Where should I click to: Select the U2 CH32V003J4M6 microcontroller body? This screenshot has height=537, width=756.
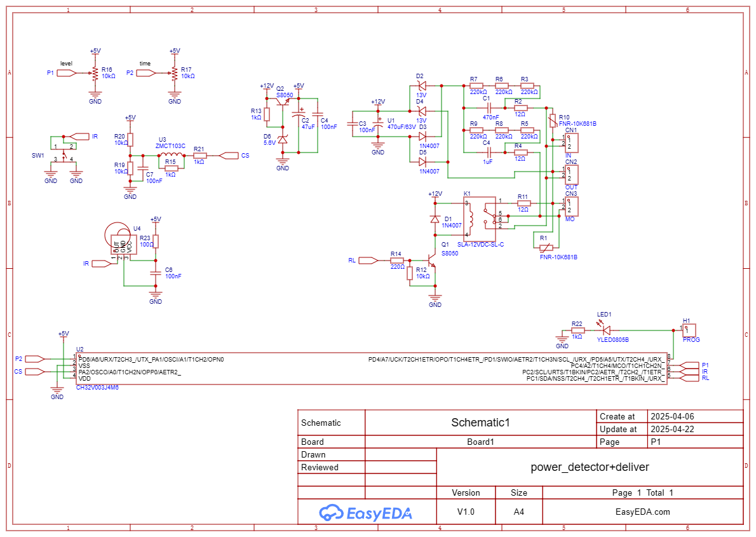pos(372,369)
